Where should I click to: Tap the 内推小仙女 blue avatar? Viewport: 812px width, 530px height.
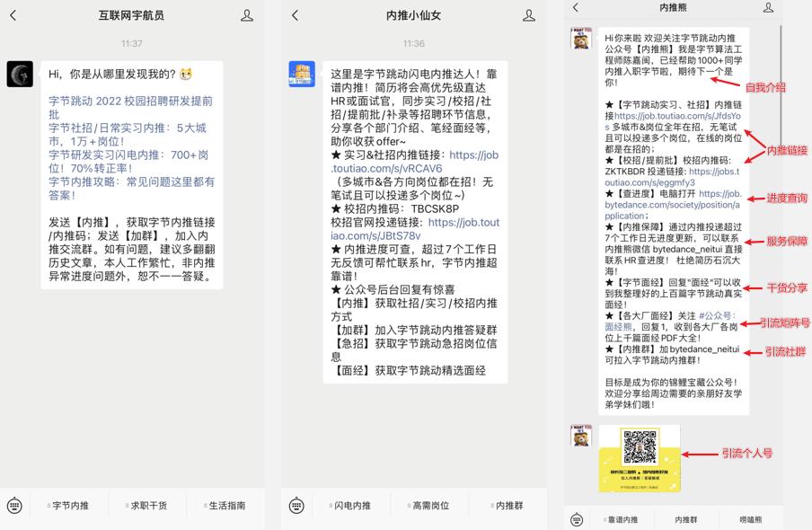click(302, 74)
